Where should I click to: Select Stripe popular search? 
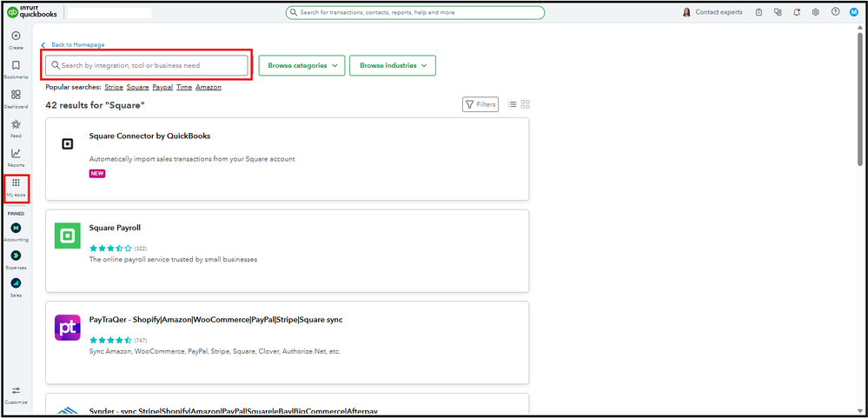point(114,87)
